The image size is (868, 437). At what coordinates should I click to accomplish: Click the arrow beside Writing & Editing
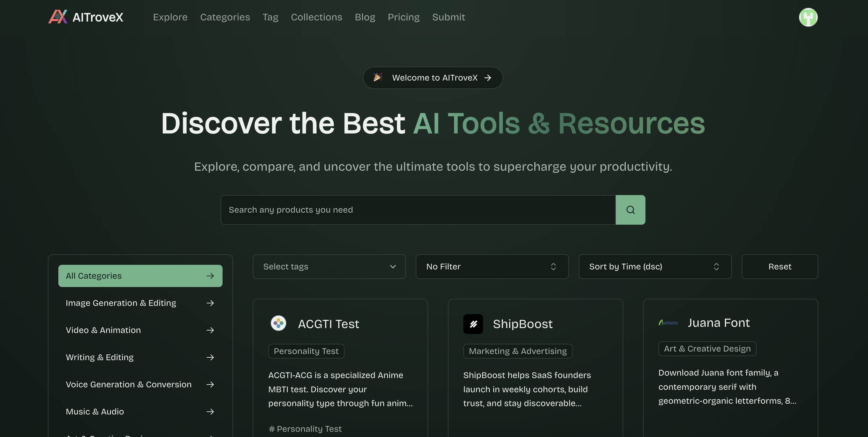(210, 357)
